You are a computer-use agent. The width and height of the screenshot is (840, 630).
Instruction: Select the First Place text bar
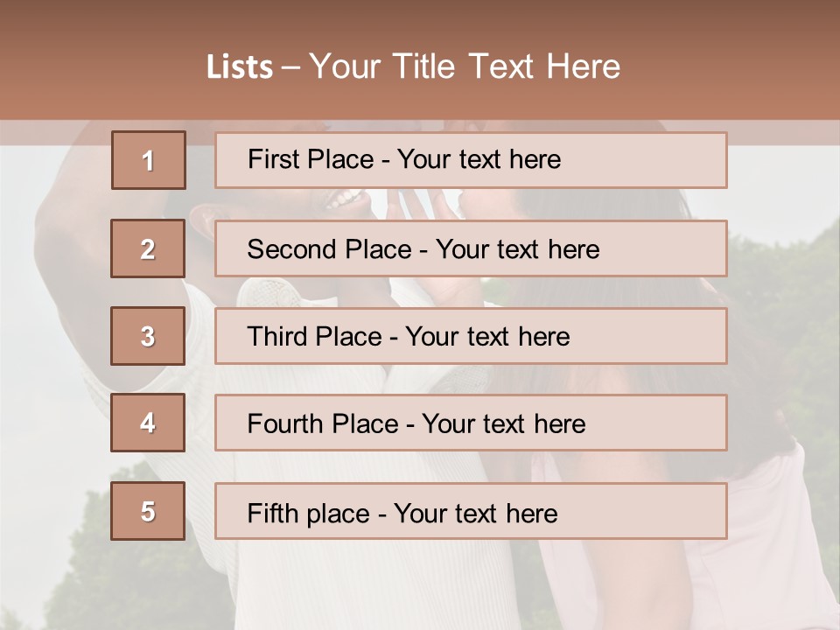click(x=471, y=160)
